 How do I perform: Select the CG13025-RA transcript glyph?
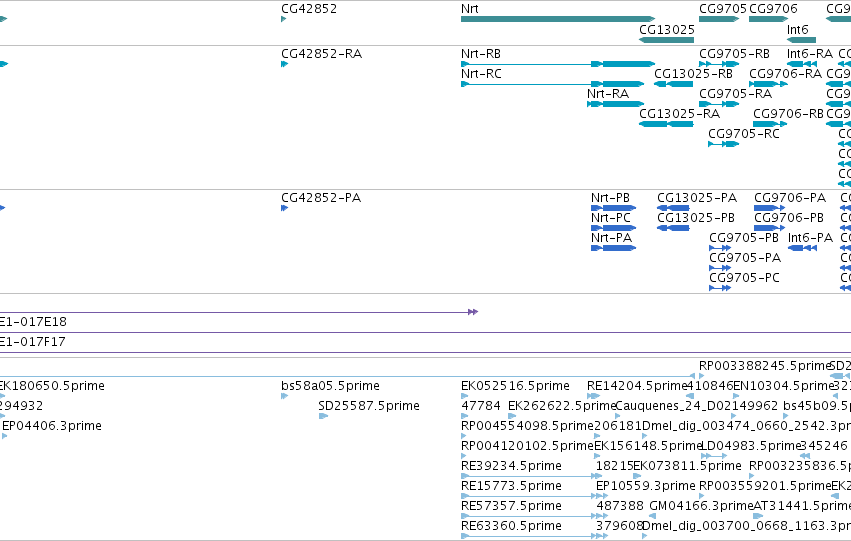coord(666,124)
